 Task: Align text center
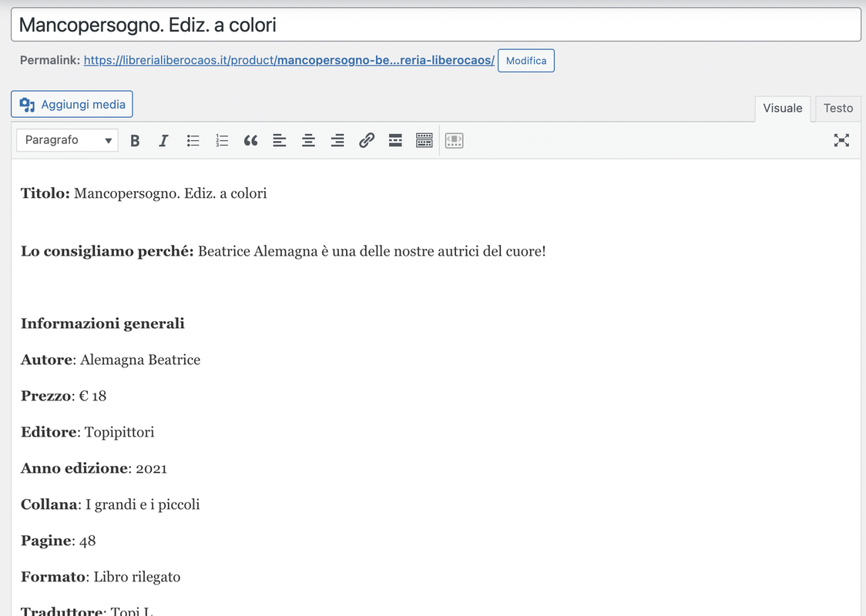coord(308,141)
